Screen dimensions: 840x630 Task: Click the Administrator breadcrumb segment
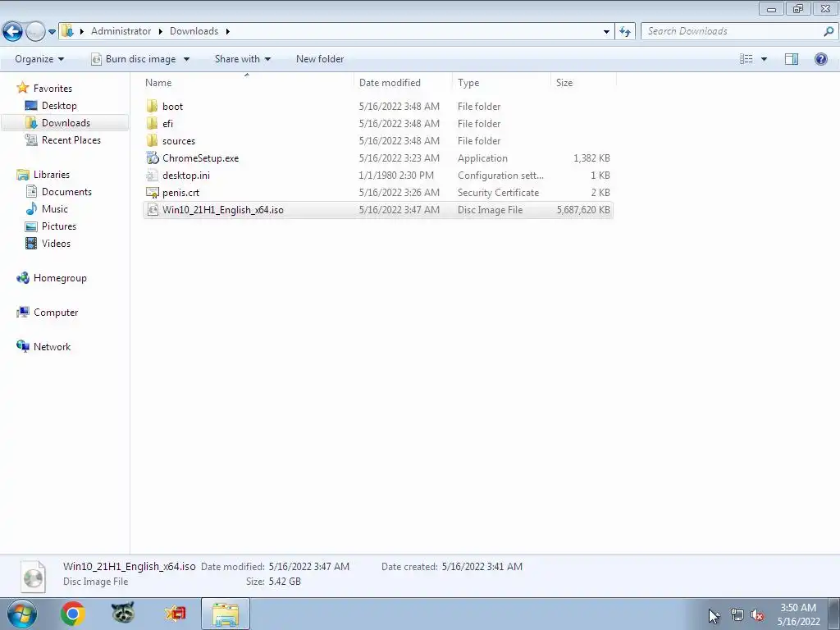[121, 31]
